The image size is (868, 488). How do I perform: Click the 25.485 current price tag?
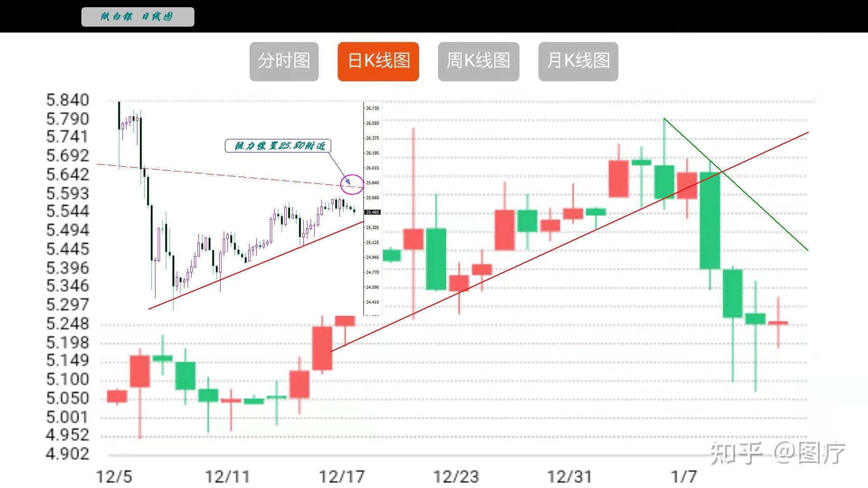373,212
